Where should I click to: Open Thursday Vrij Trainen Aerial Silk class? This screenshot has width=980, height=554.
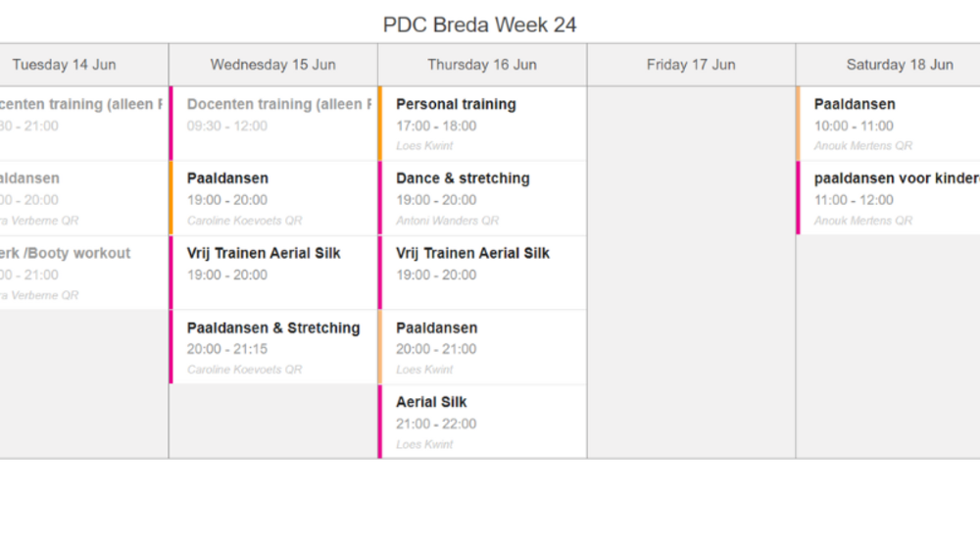click(x=482, y=273)
